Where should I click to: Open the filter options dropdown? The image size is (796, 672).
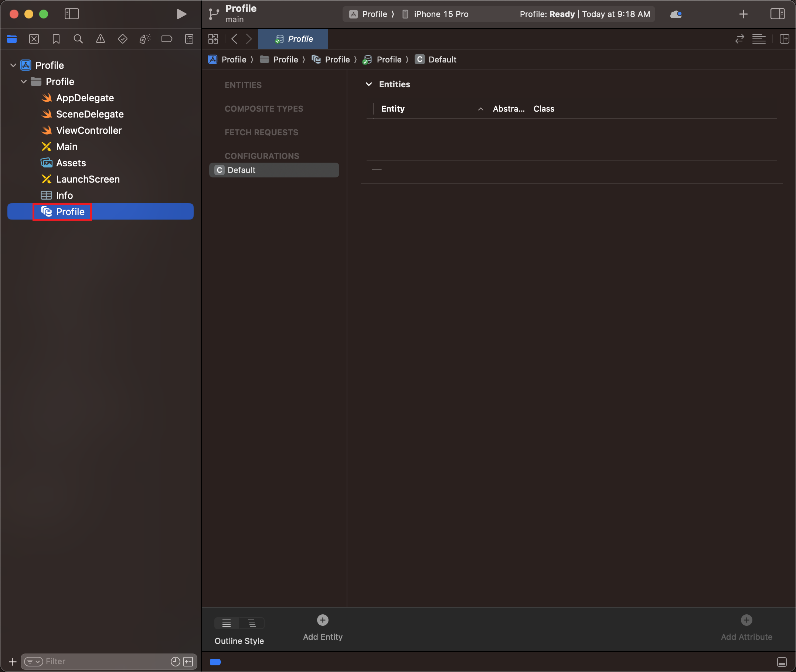click(x=34, y=662)
